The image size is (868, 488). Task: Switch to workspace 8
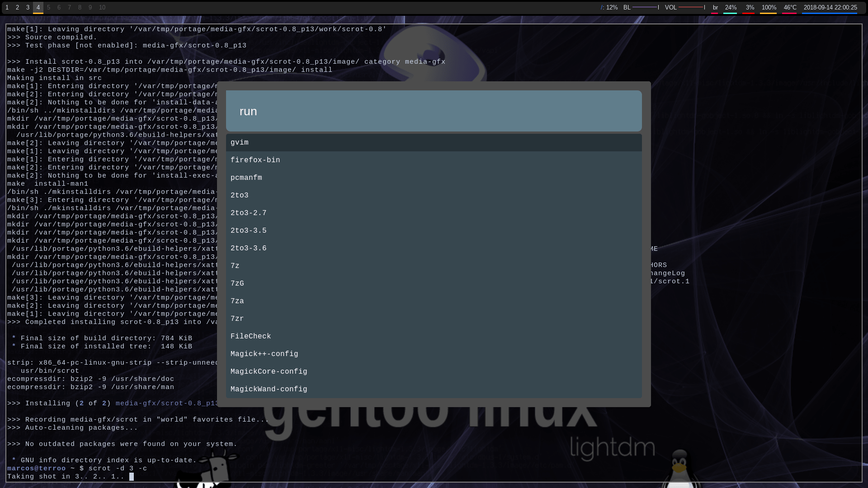pos(80,7)
